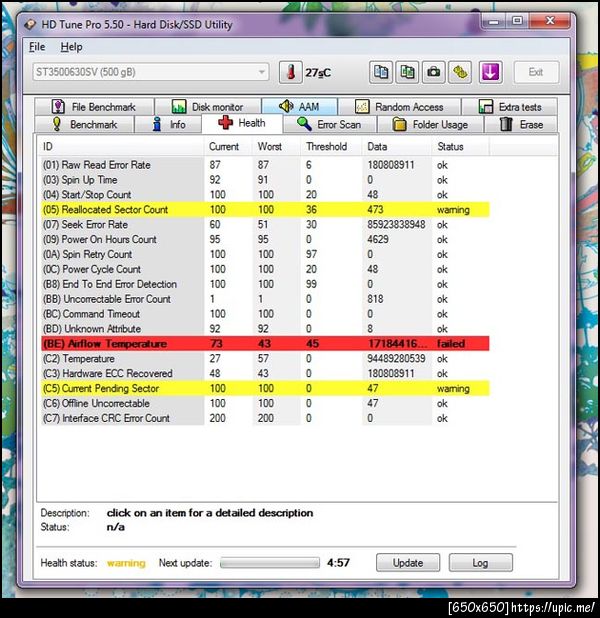Click the Threshold column header
The height and width of the screenshot is (618, 600).
tap(331, 146)
